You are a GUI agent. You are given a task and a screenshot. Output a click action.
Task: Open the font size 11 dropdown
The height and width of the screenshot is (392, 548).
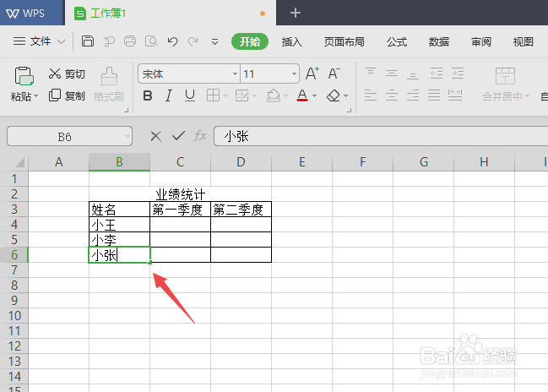[294, 73]
